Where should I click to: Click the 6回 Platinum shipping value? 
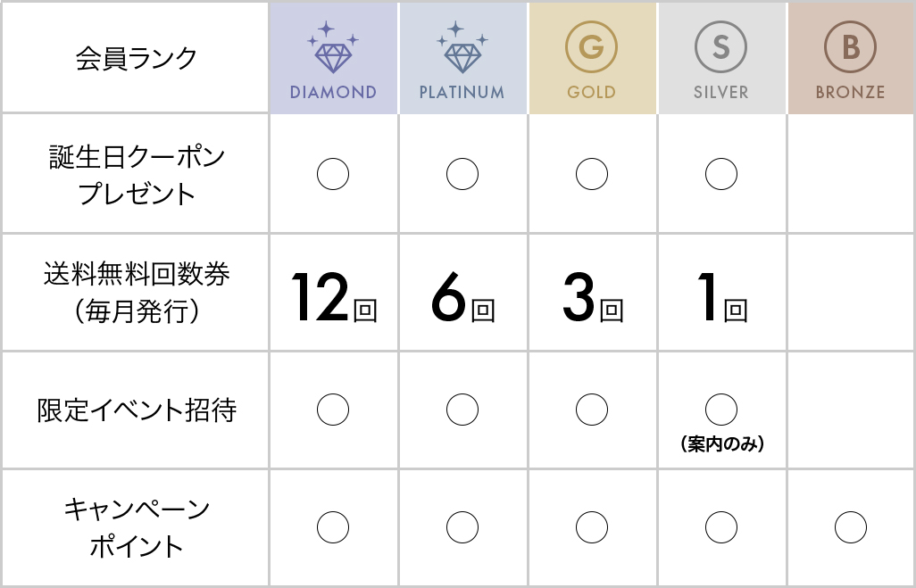[462, 300]
